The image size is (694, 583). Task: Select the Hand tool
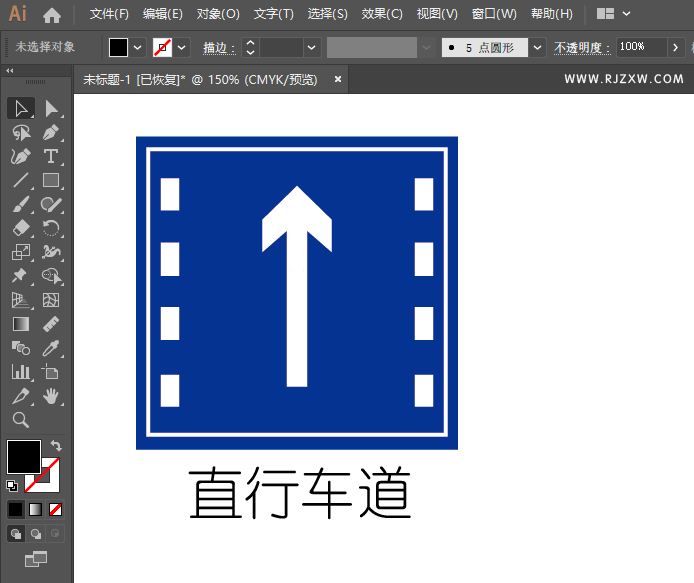[51, 396]
